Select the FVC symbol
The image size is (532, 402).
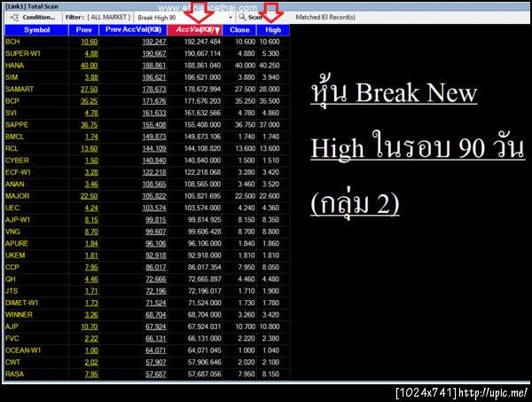[x=12, y=338]
